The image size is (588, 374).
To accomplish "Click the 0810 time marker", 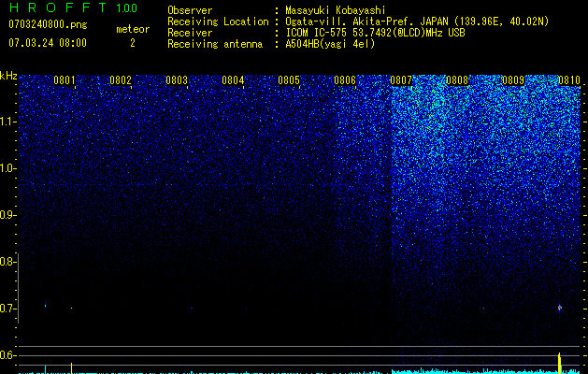I will pyautogui.click(x=569, y=80).
